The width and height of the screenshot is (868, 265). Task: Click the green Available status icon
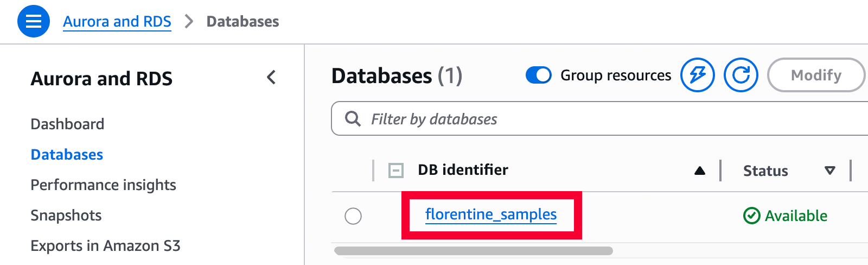751,216
